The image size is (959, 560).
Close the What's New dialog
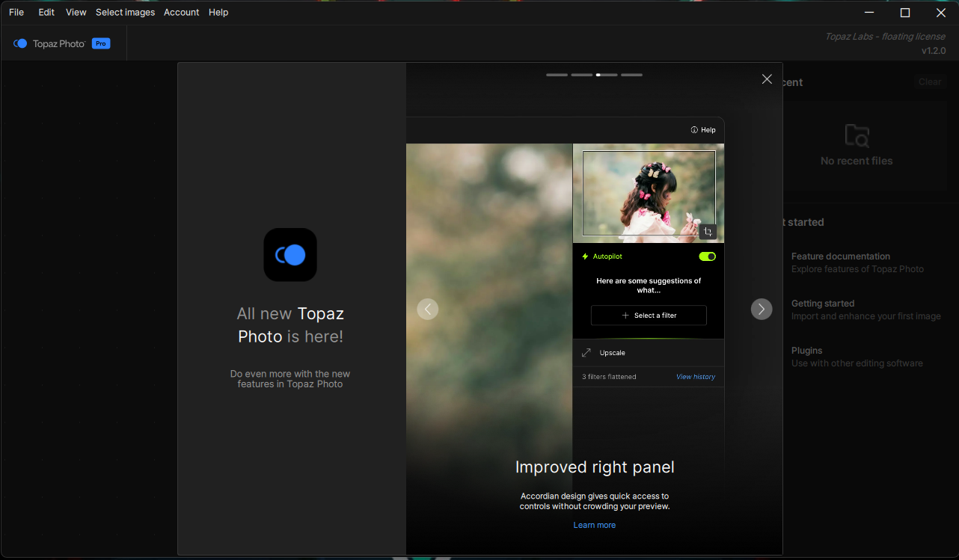click(767, 79)
